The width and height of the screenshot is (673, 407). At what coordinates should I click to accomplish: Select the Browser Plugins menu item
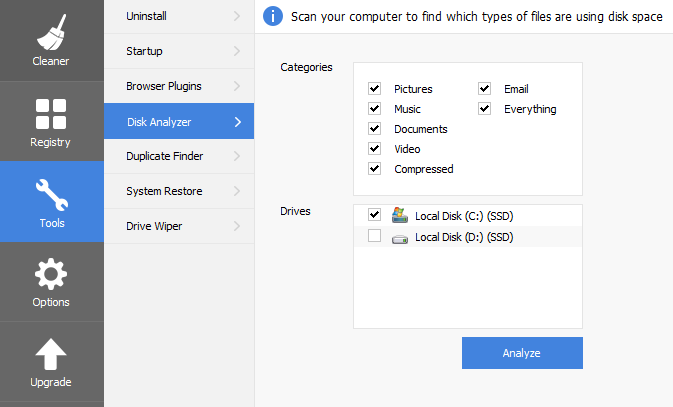pyautogui.click(x=164, y=86)
